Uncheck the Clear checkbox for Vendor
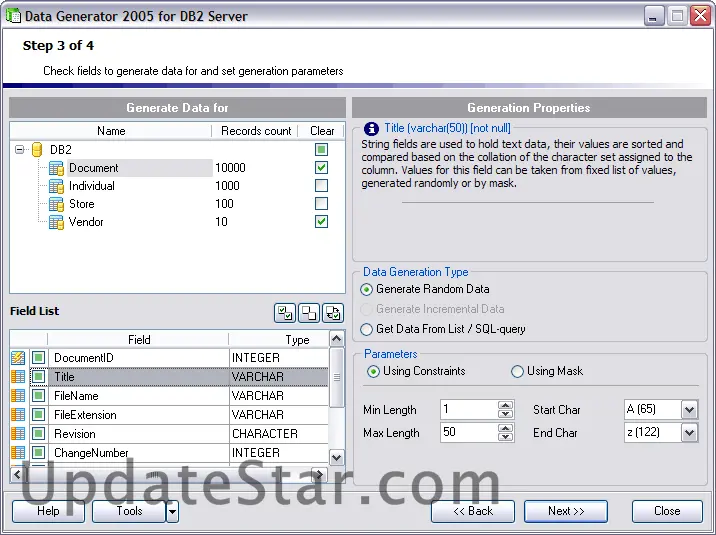 (321, 221)
